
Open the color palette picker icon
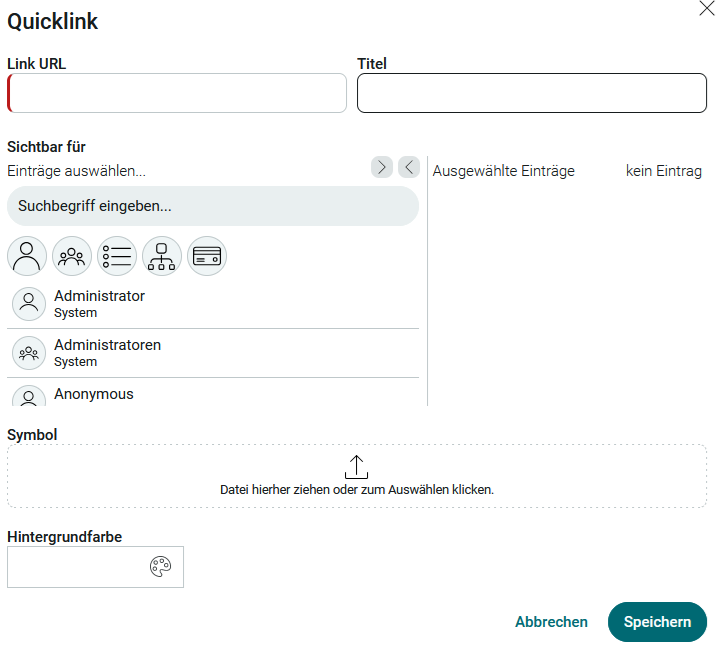click(160, 567)
